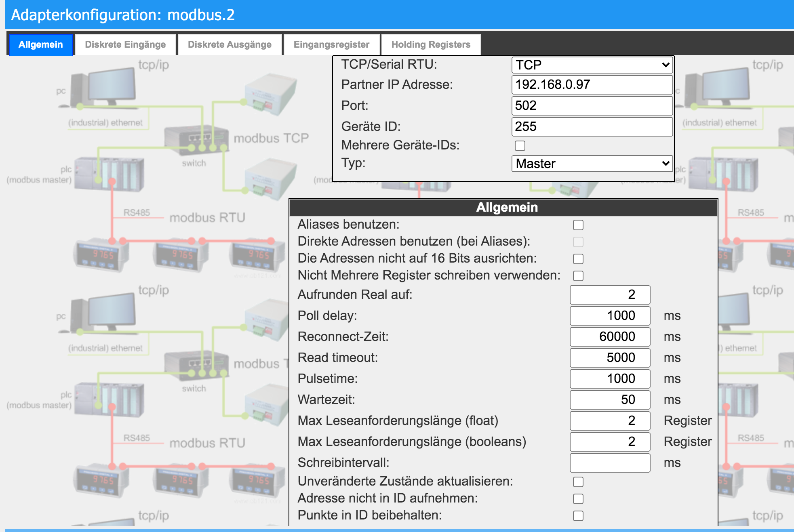Image resolution: width=794 pixels, height=532 pixels.
Task: Click the Partner IP Adresse field
Action: point(592,85)
